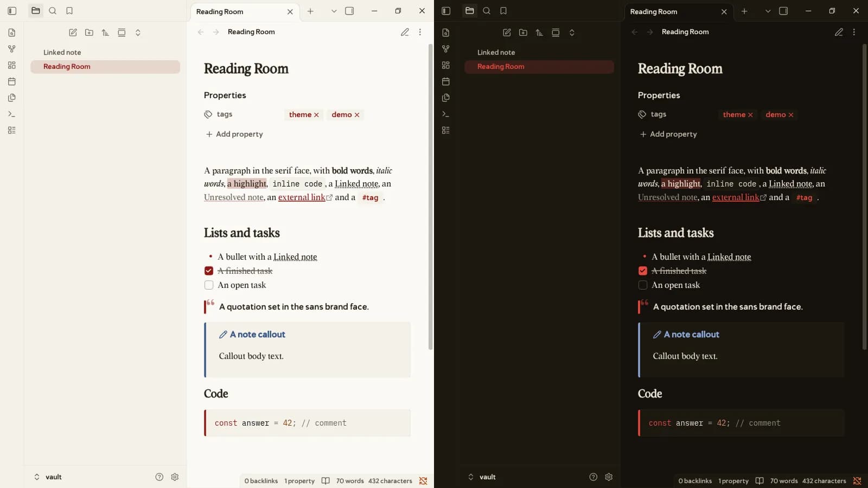This screenshot has height=488, width=868.
Task: Toggle the right sidebar in dark window
Action: pyautogui.click(x=783, y=11)
